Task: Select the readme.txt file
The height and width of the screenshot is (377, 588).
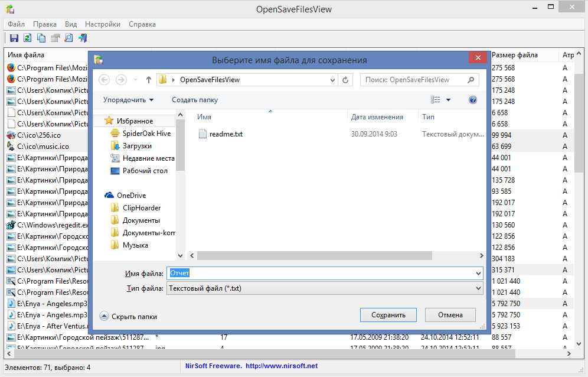Action: pyautogui.click(x=226, y=134)
